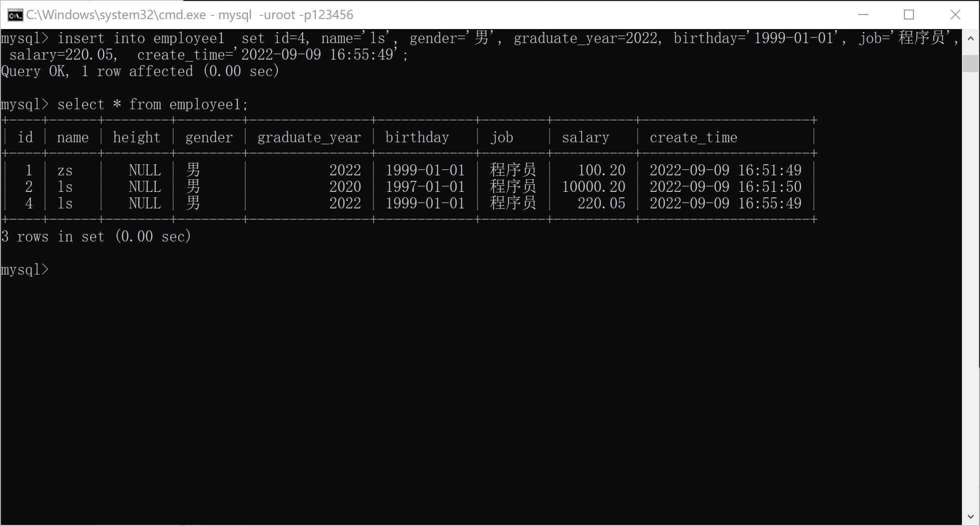Click the scrollbar up arrow

(x=970, y=38)
